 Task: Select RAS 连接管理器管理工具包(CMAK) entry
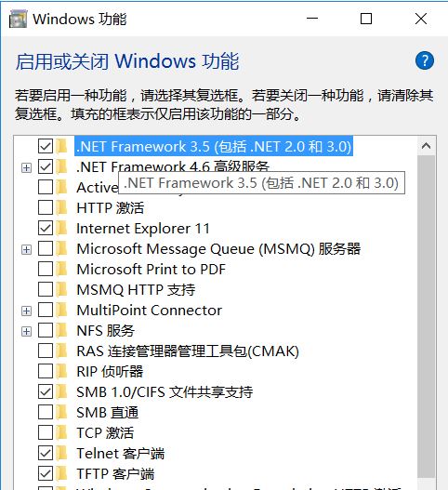click(188, 351)
